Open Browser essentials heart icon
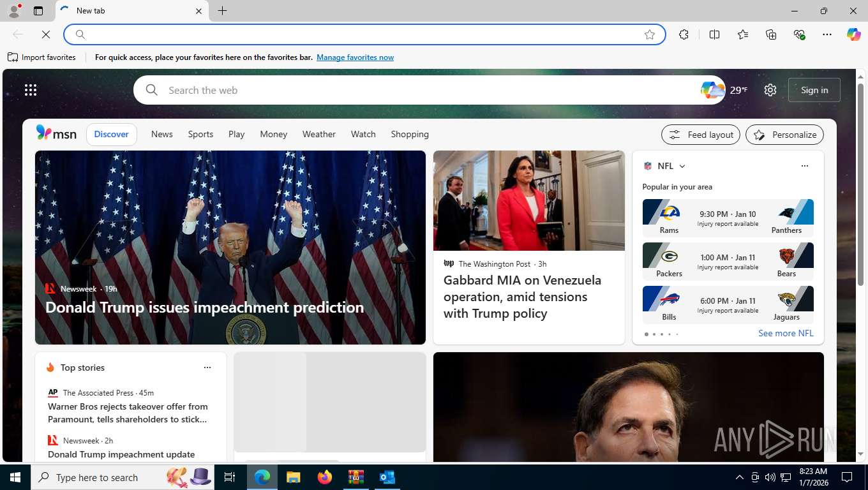Screen dimensions: 868x490 pyautogui.click(x=799, y=34)
